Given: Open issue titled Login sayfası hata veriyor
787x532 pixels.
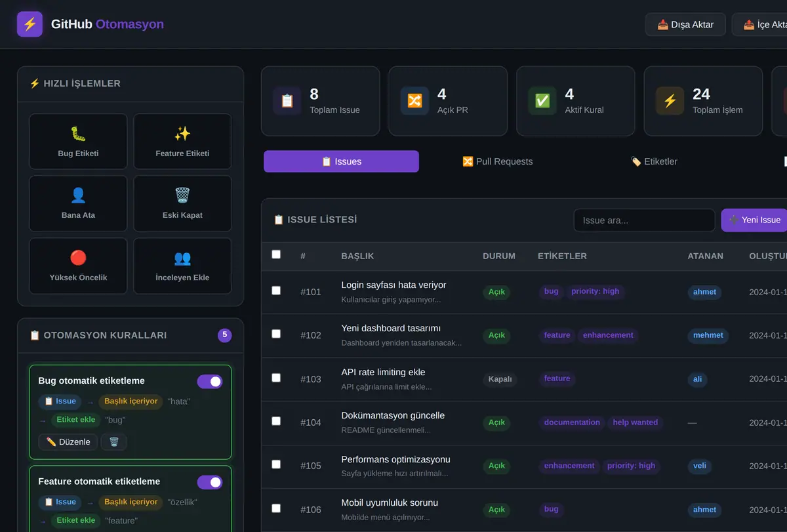Looking at the screenshot, I should [393, 285].
